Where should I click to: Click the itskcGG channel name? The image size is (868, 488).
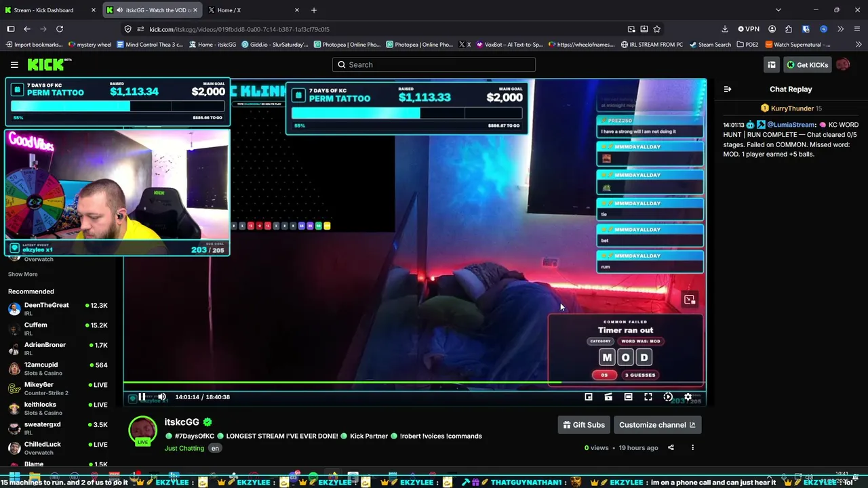click(182, 422)
